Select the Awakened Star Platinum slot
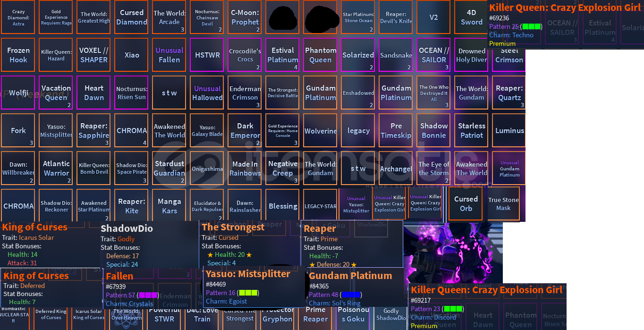 (94, 205)
